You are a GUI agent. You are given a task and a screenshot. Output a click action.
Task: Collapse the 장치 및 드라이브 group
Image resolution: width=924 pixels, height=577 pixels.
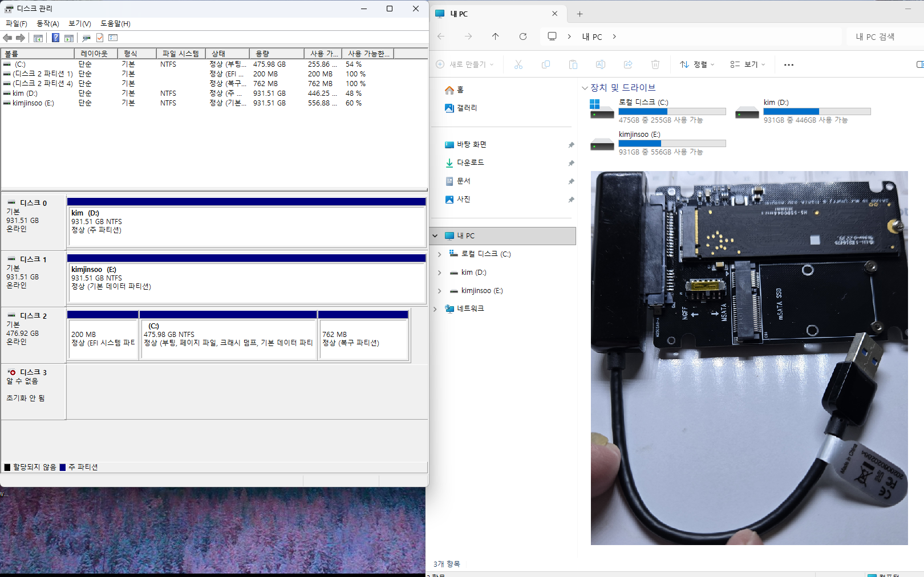585,88
